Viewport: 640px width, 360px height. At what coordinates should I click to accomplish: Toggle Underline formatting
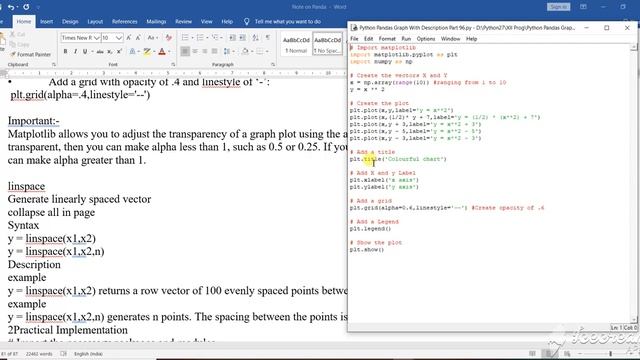pyautogui.click(x=85, y=51)
